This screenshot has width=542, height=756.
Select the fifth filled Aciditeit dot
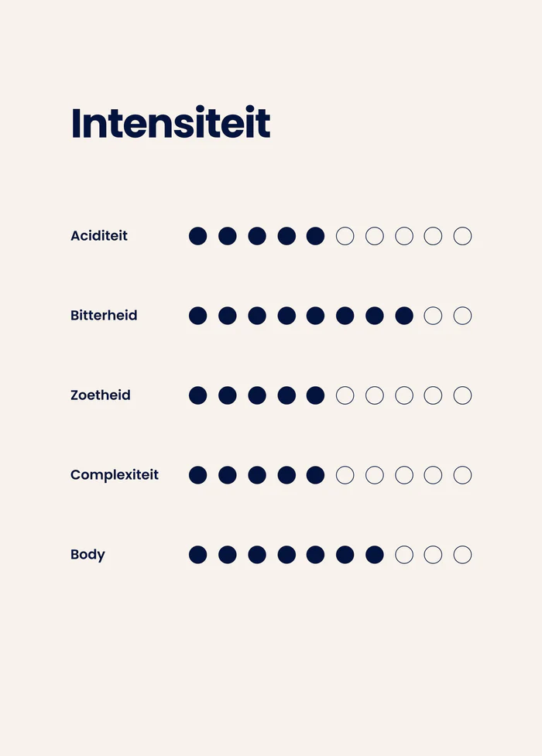point(316,236)
